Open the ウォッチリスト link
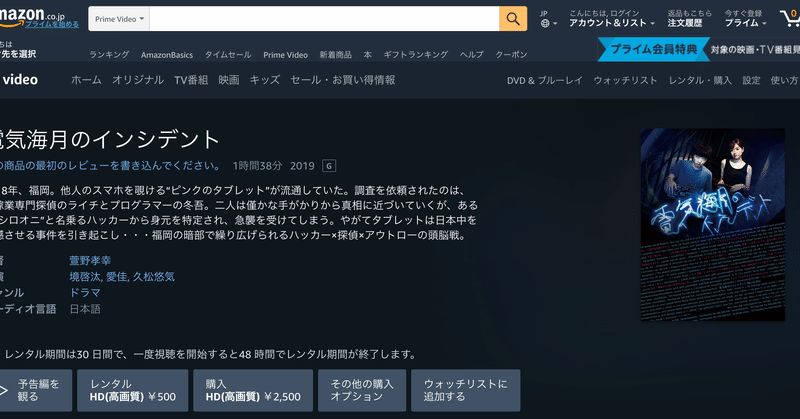The height and width of the screenshot is (419, 800). (625, 81)
